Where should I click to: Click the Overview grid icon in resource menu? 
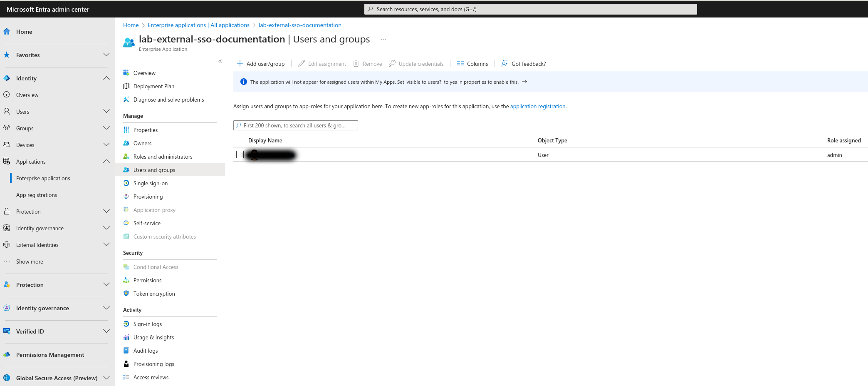tap(126, 72)
